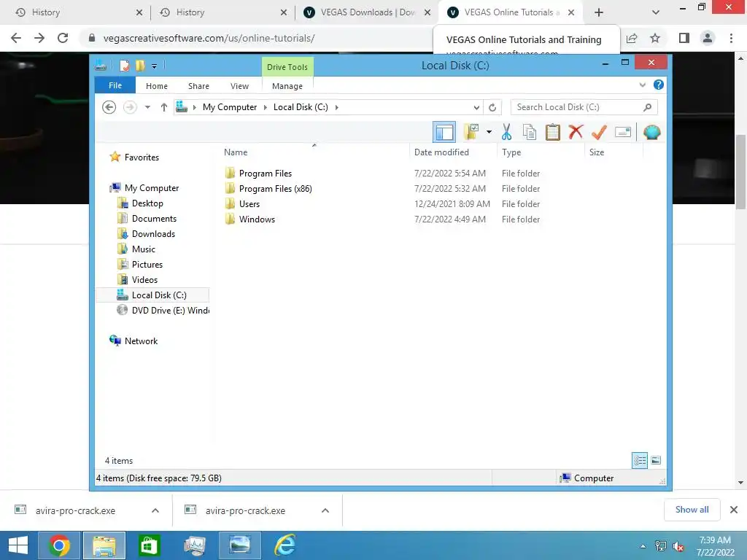This screenshot has width=747, height=560.
Task: Open the Explorer Help question mark
Action: point(659,85)
